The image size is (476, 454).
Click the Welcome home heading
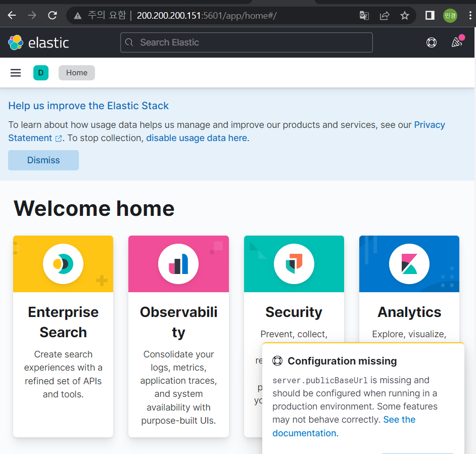pyautogui.click(x=94, y=209)
